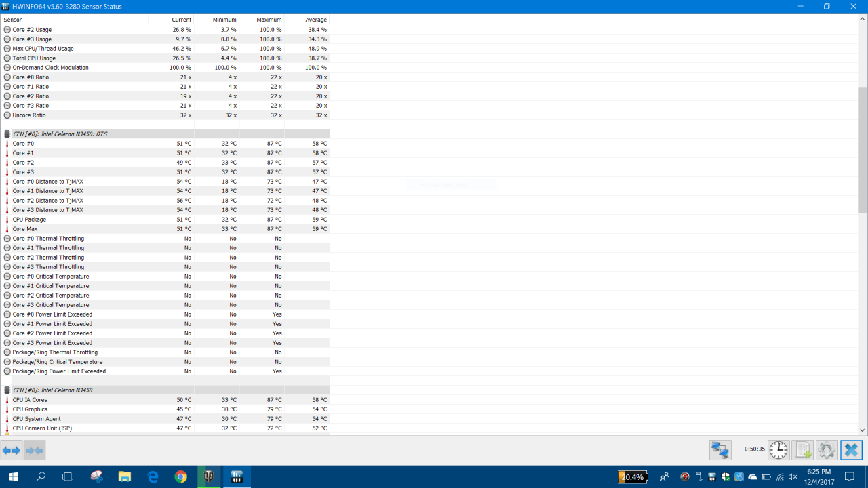Click the Maximum column header
868x488 pixels.
(262, 20)
